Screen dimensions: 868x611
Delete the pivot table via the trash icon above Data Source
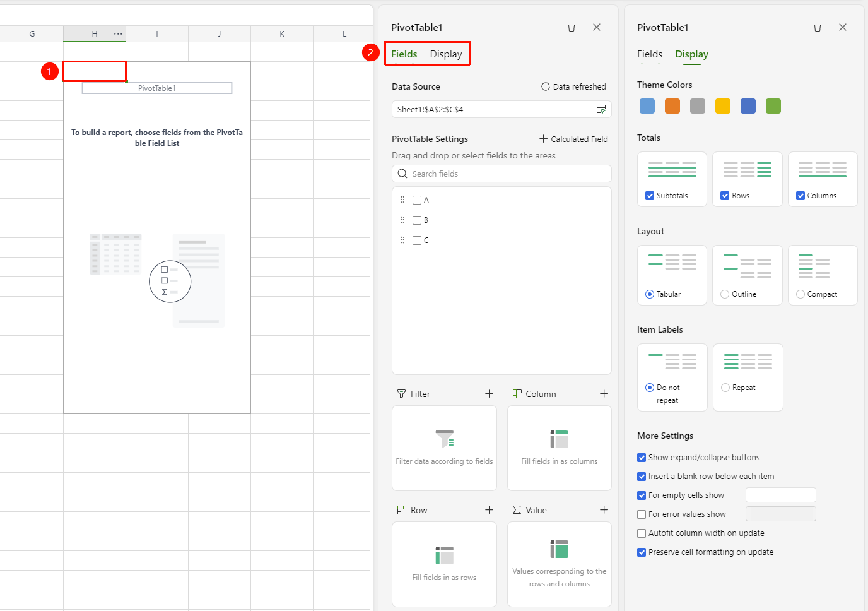pyautogui.click(x=572, y=27)
